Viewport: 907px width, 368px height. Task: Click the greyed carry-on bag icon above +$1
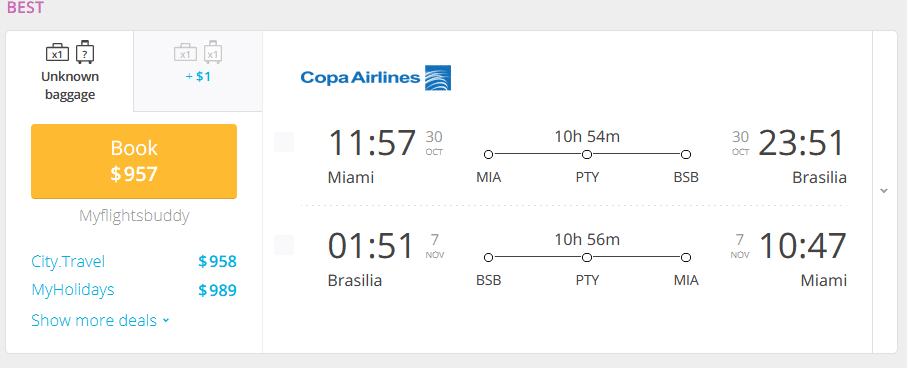coord(185,53)
